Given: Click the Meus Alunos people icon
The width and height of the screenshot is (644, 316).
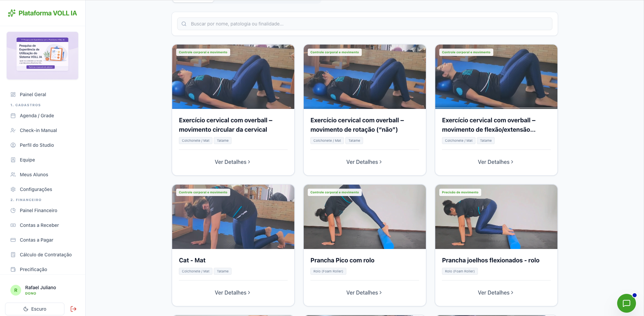Looking at the screenshot, I should [x=13, y=175].
